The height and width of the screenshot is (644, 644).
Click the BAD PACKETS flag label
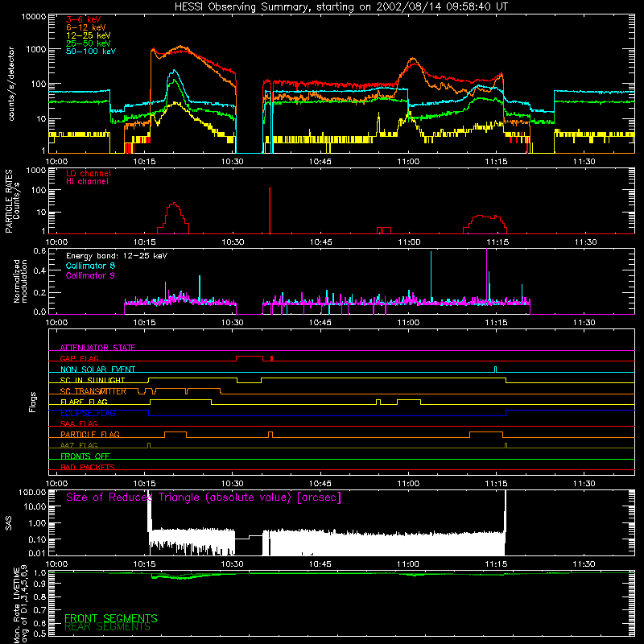point(88,467)
